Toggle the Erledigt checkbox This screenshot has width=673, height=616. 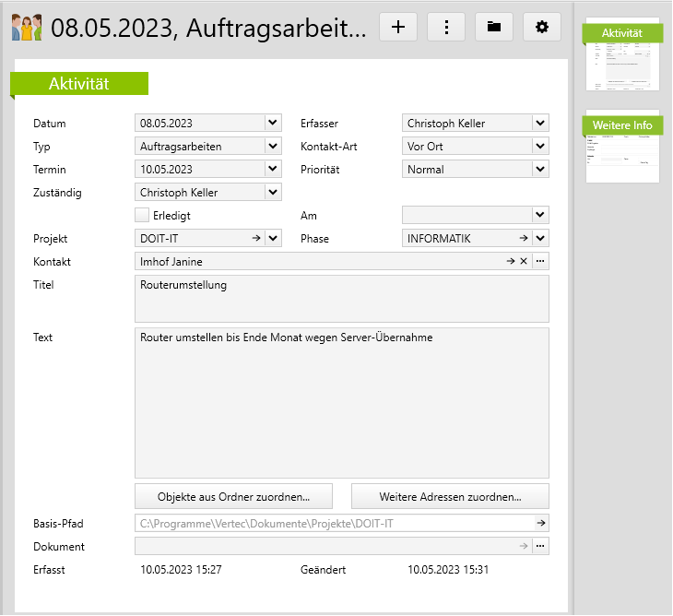tap(142, 215)
